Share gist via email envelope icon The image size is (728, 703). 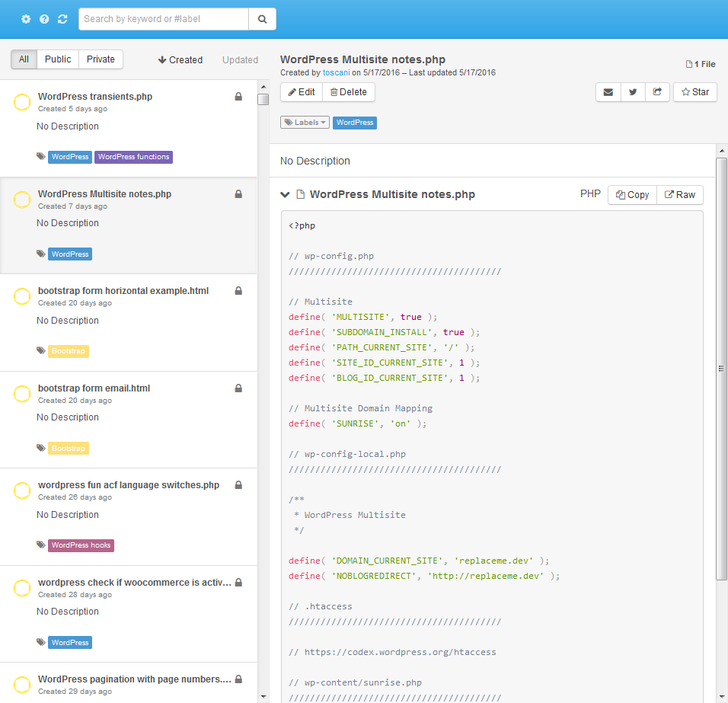click(x=608, y=92)
